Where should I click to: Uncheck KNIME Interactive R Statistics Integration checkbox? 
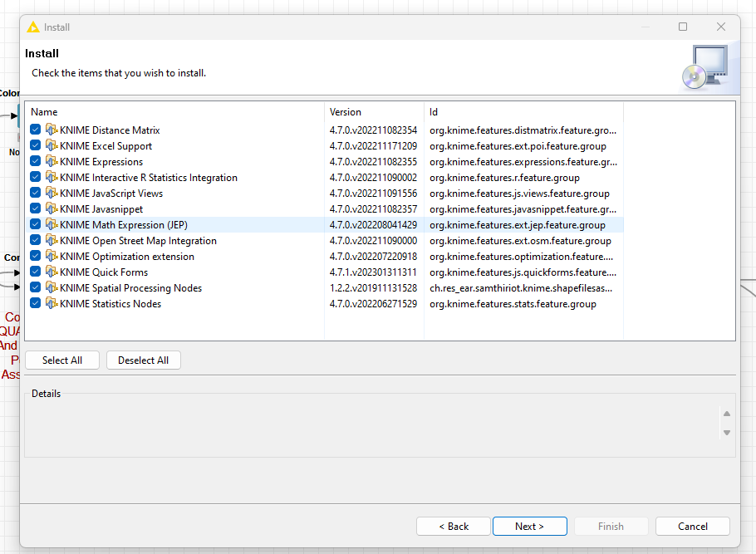coord(36,178)
